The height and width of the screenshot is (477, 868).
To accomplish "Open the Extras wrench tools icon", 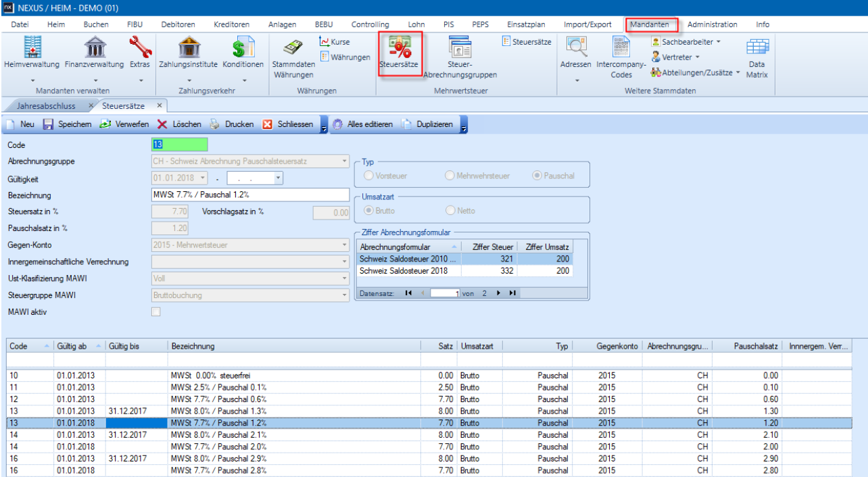I will (x=140, y=47).
